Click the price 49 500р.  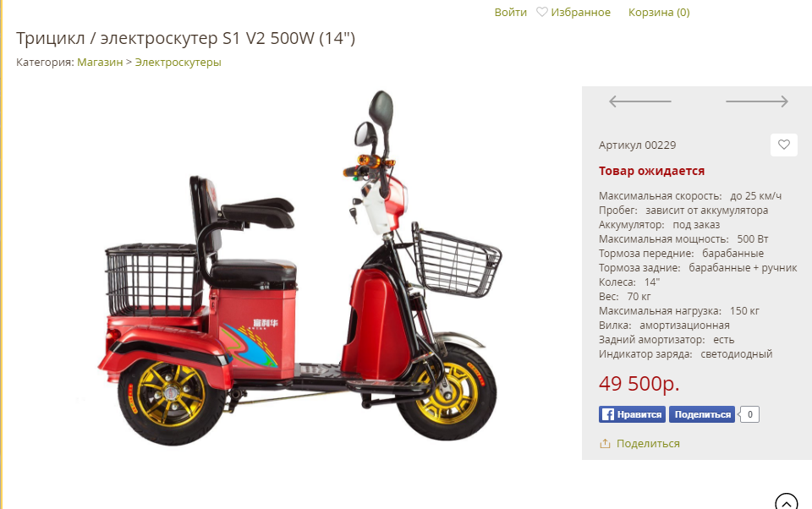tap(639, 384)
